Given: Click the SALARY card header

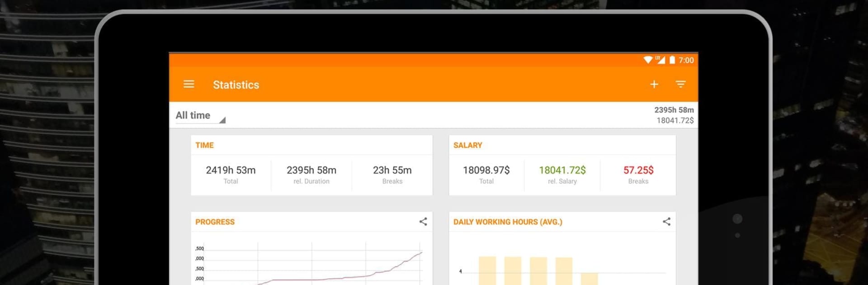Looking at the screenshot, I should click(x=468, y=145).
